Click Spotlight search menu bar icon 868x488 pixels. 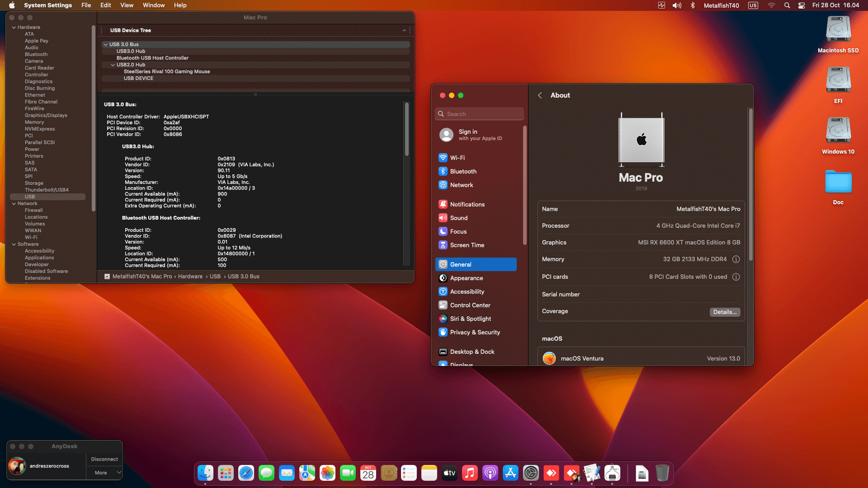coord(787,5)
